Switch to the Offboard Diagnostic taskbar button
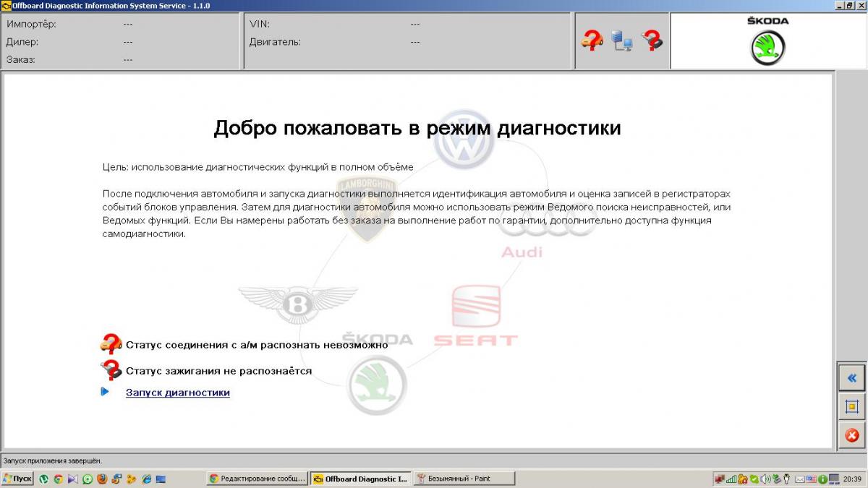 pos(361,479)
